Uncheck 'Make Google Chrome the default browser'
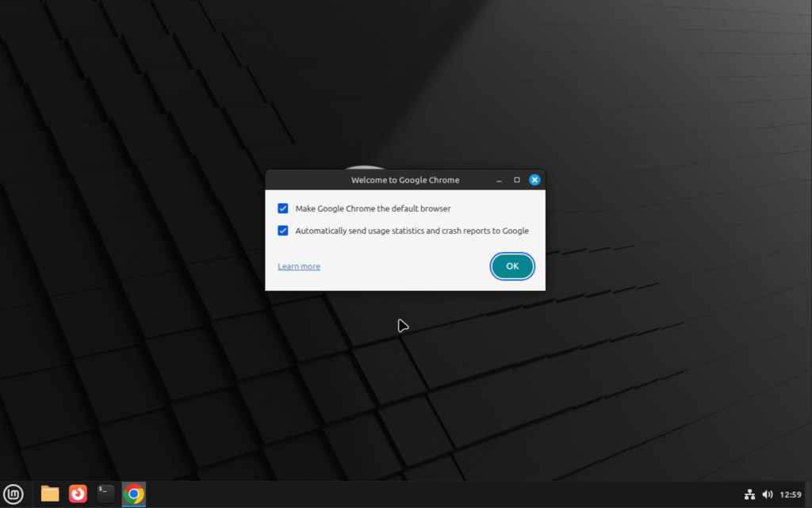This screenshot has height=508, width=812. coord(283,208)
